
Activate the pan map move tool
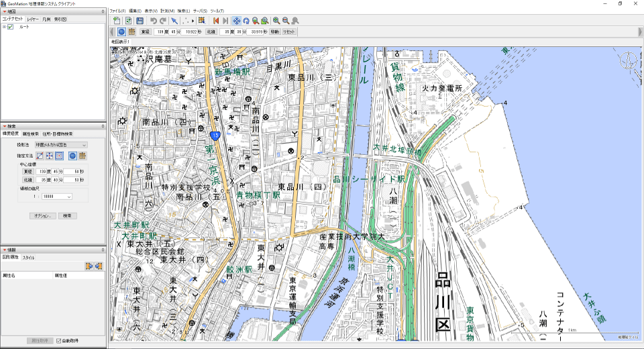[236, 21]
